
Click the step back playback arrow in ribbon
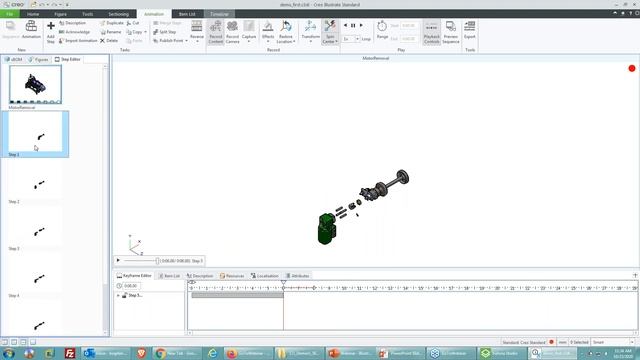point(345,25)
